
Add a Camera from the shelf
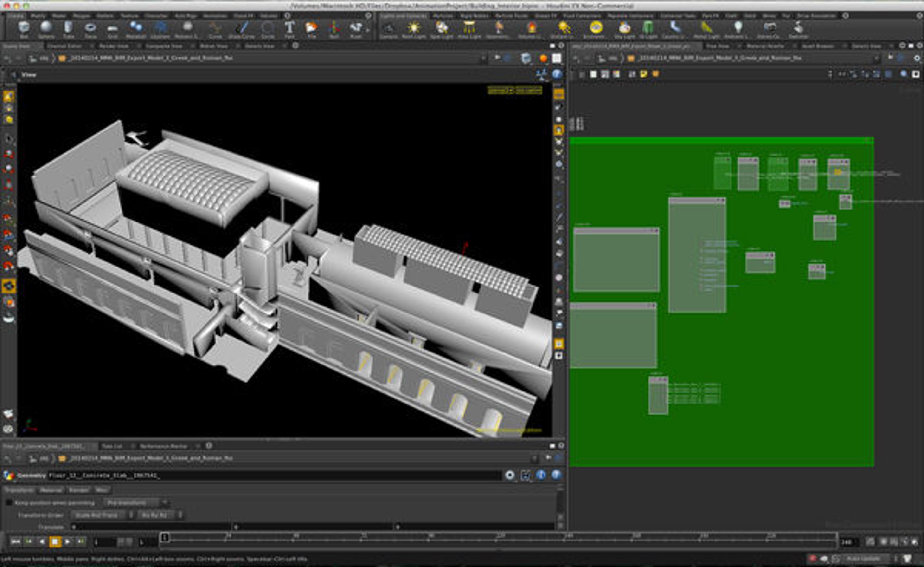click(x=389, y=28)
